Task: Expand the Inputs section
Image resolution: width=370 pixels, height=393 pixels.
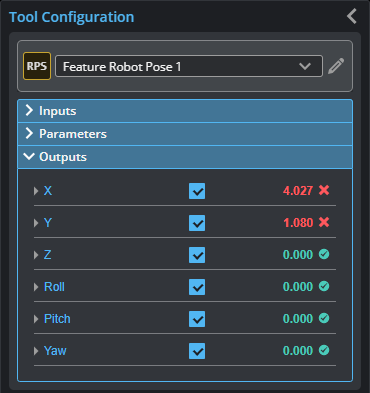Action: [185, 111]
